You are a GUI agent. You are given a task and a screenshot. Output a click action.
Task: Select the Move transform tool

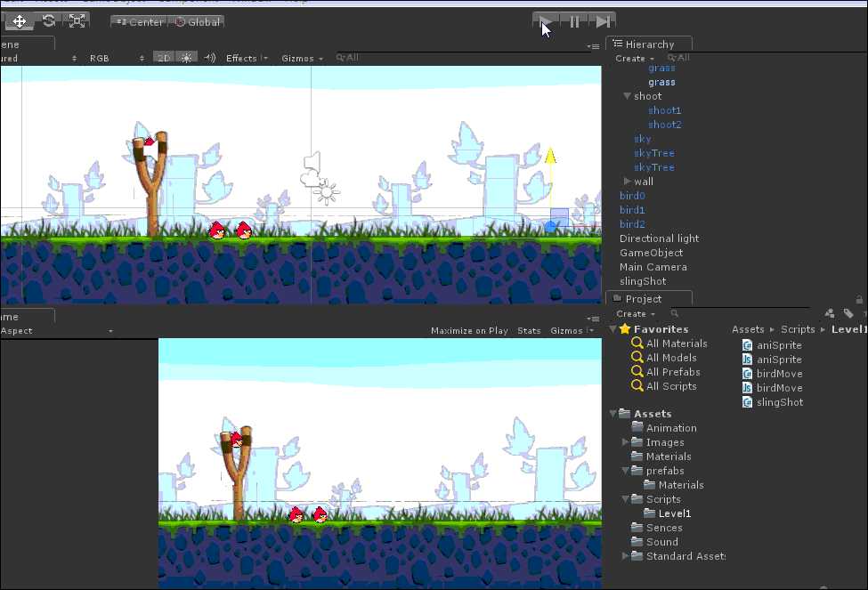tap(19, 21)
